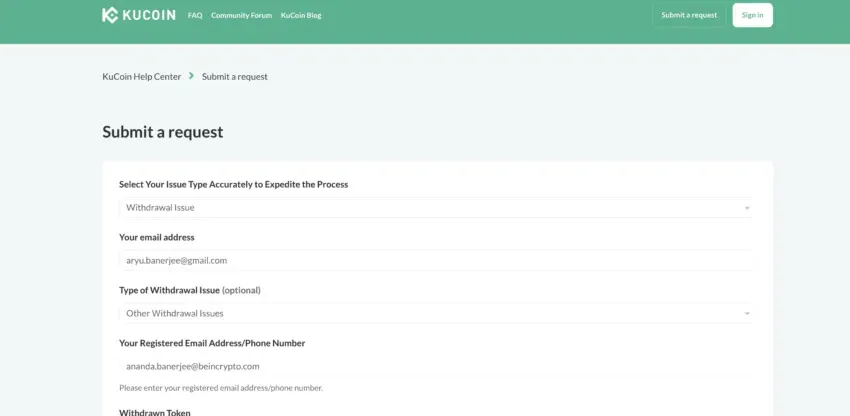Focus the email field containing aryu.banerjee@gmail.com
Viewport: 850px width, 416px height.
tap(435, 260)
